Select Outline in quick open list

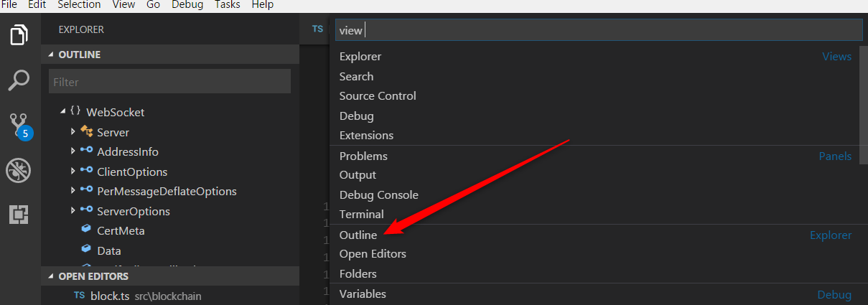[x=358, y=235]
